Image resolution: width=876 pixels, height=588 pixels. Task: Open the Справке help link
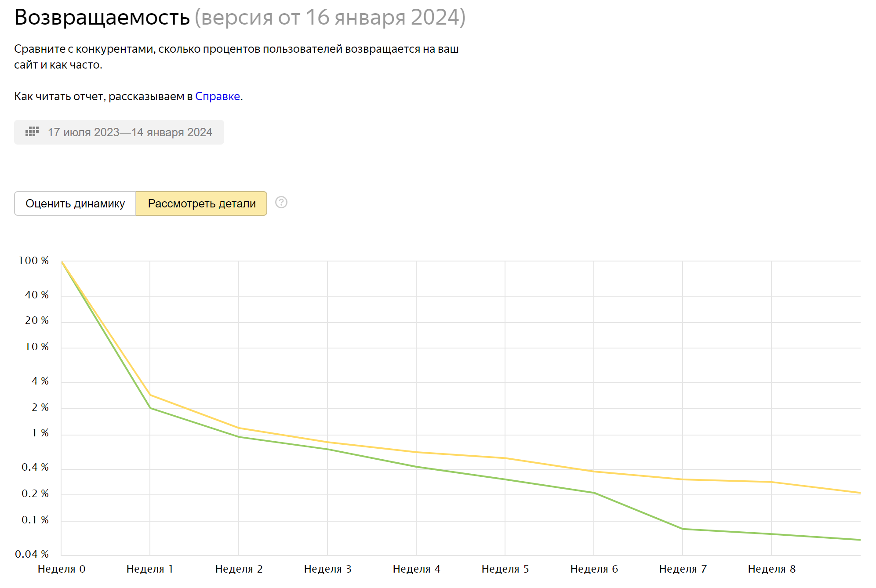coord(218,96)
